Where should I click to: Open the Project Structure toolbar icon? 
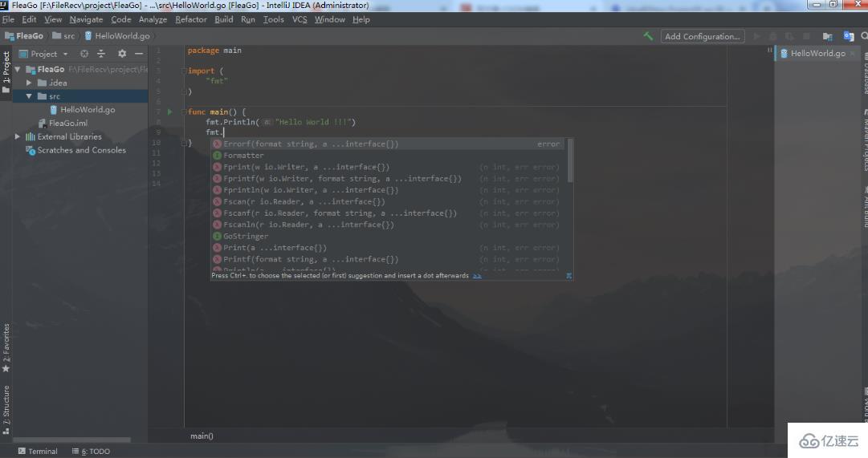[827, 36]
